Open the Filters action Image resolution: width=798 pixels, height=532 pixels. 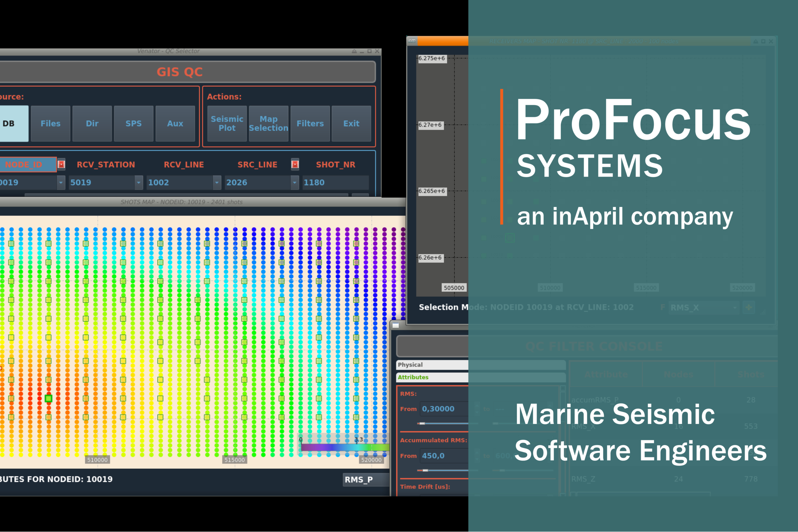pos(310,123)
